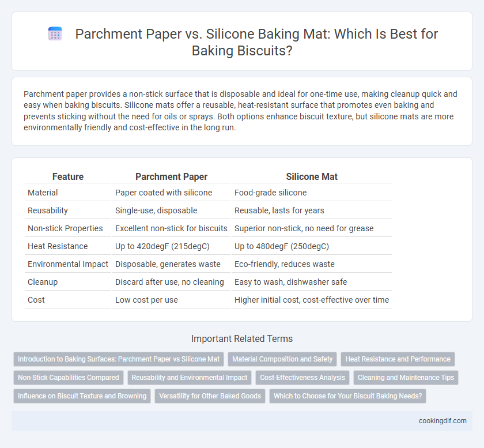Open Heat Resistance and Performance tag
The width and height of the screenshot is (484, 448).
(x=398, y=359)
